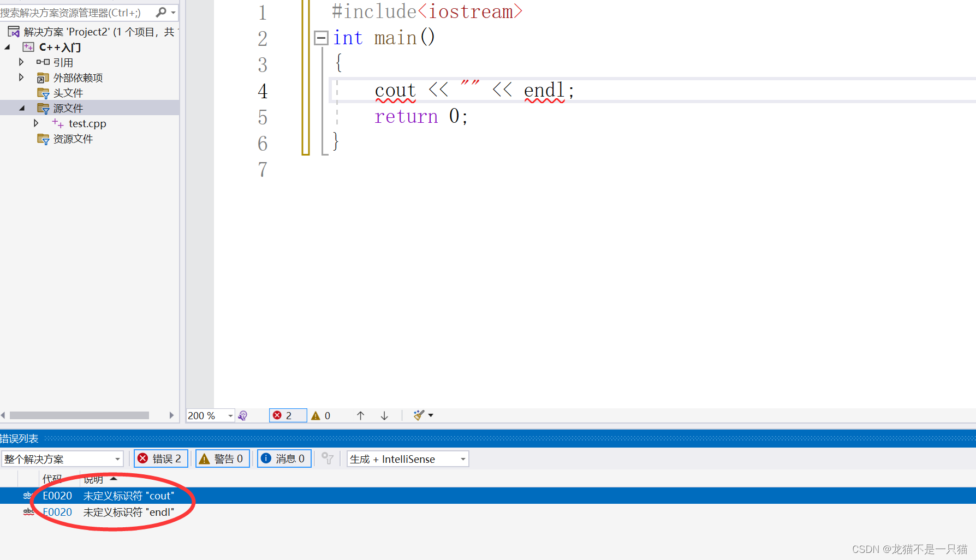Screen dimensions: 976x560
Task: Expand the 外部依赖项 node
Action: (21, 78)
